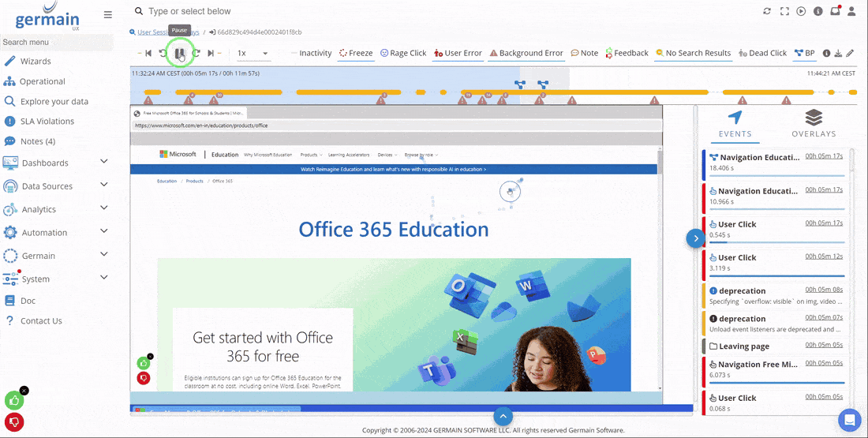The height and width of the screenshot is (438, 868).
Task: Open Contact Us in the sidebar
Action: tap(41, 320)
